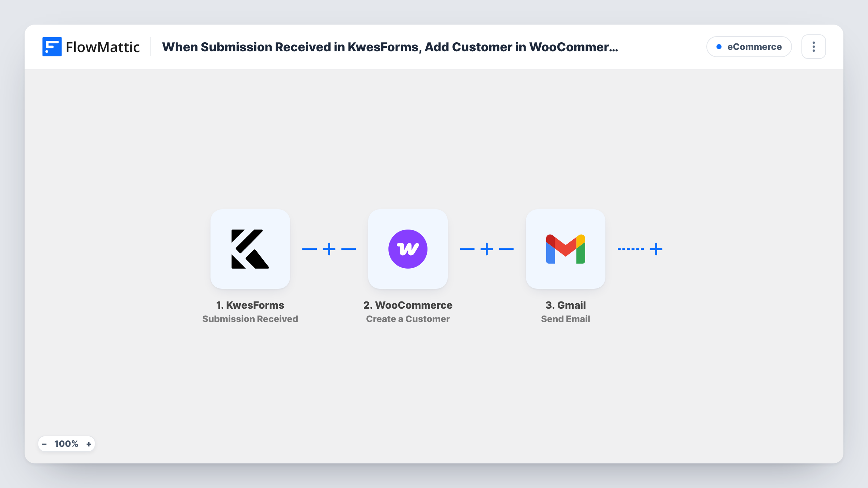868x488 pixels.
Task: Add new step after Gmail
Action: click(656, 249)
